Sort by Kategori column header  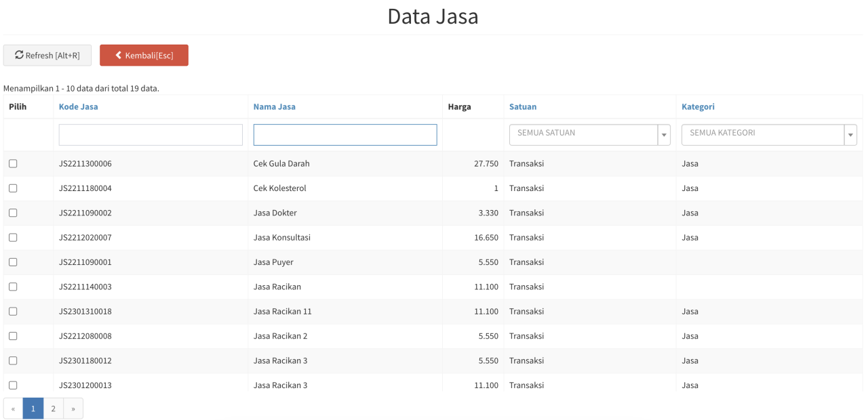point(698,106)
